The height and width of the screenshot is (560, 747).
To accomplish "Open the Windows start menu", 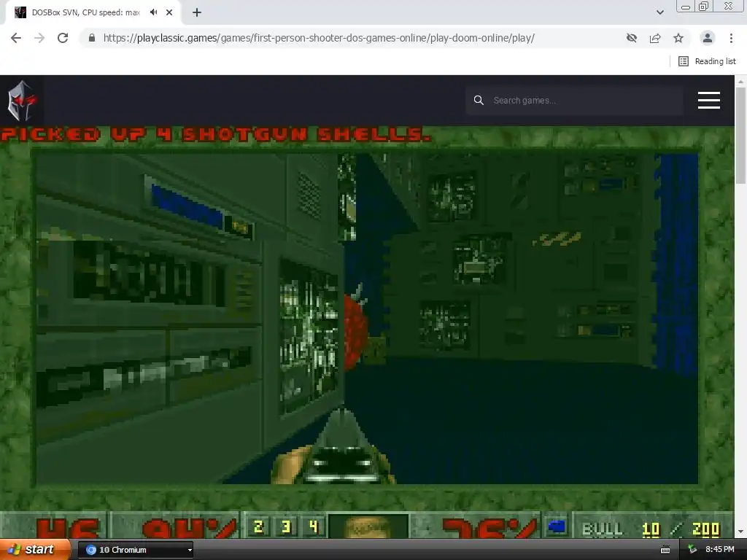I will (35, 550).
